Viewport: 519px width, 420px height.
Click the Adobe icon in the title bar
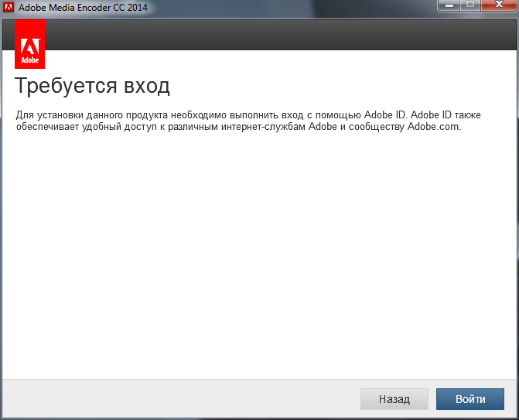pos(9,7)
